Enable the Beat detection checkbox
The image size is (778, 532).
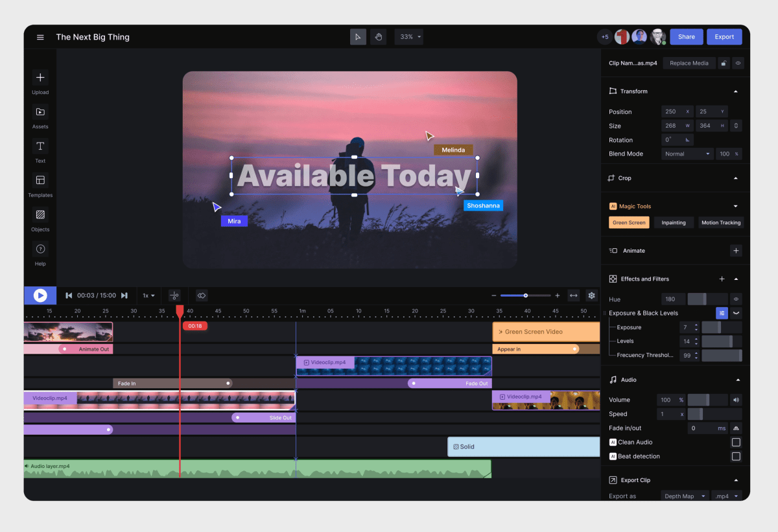click(736, 457)
